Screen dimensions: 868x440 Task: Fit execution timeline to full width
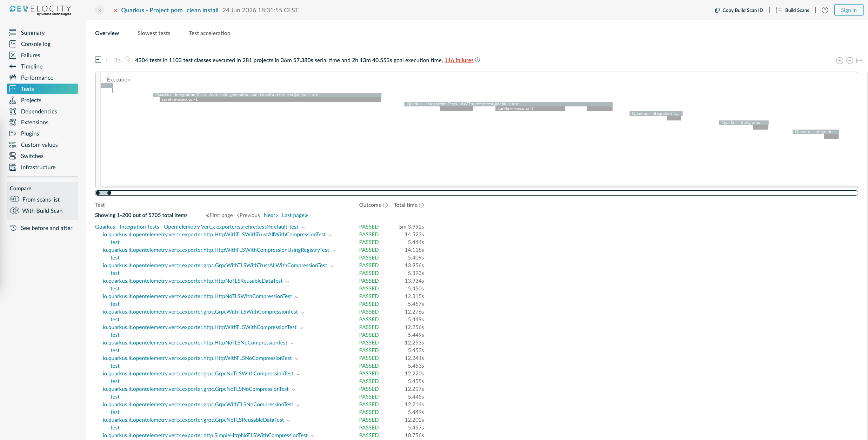point(859,61)
